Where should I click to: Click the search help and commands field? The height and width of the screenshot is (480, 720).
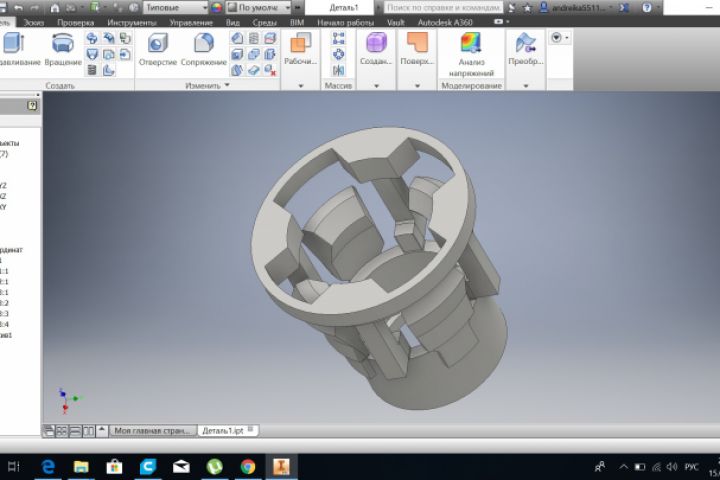(x=443, y=7)
